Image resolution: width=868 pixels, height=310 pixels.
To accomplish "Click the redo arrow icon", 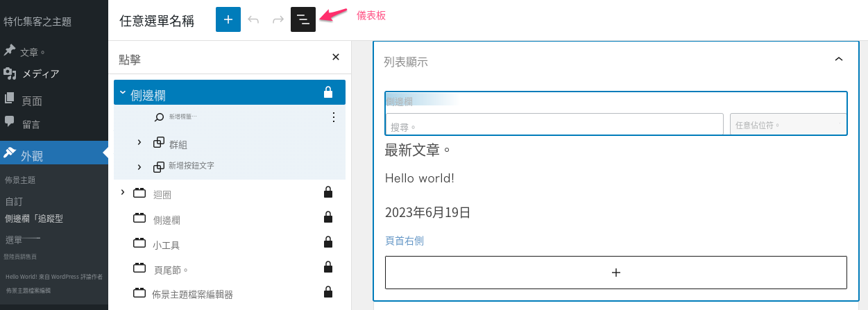I will click(x=278, y=19).
